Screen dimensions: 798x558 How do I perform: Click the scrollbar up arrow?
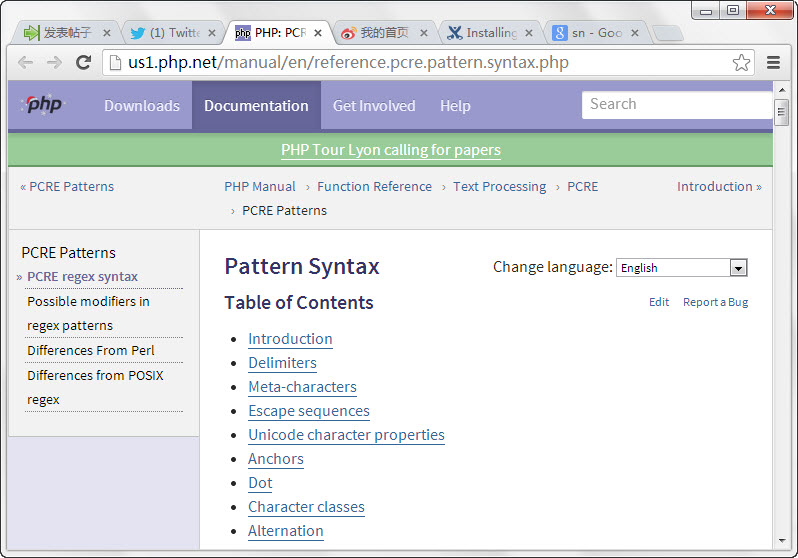click(782, 90)
